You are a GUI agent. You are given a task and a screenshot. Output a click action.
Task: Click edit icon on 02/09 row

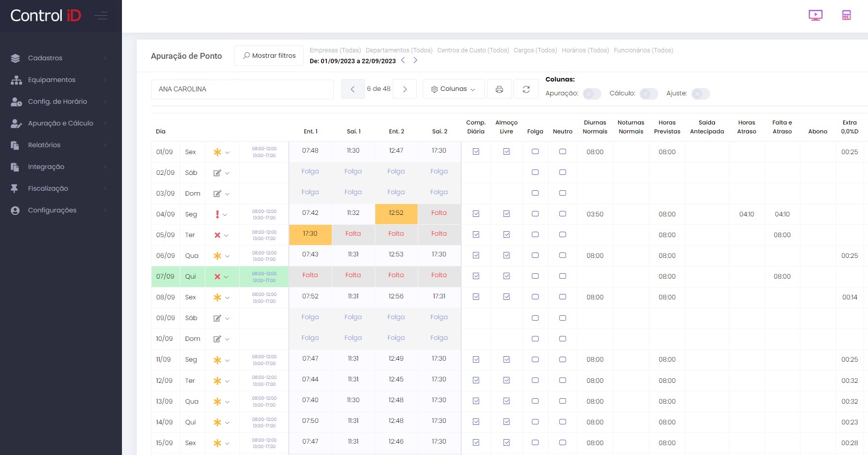point(217,173)
